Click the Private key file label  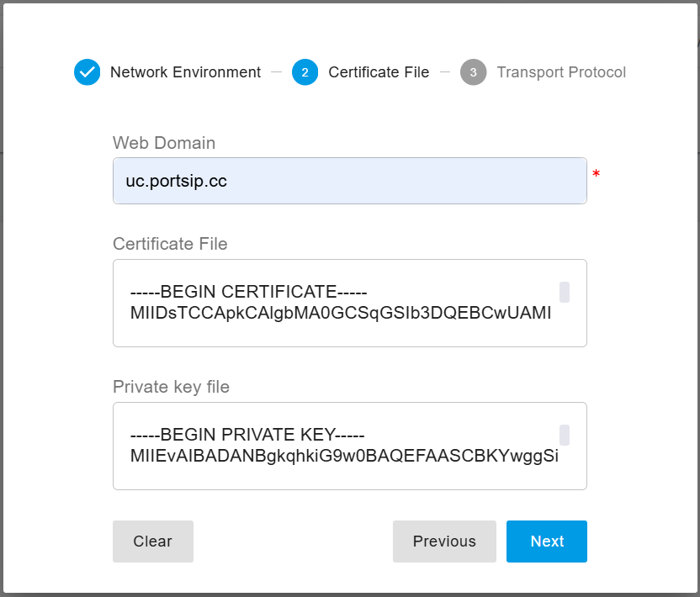[171, 387]
